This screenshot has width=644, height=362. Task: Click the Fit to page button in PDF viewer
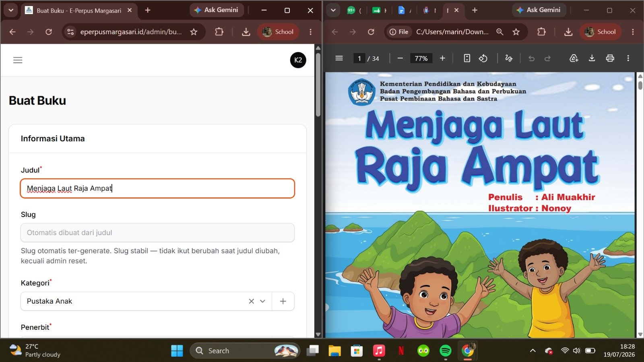pos(467,58)
